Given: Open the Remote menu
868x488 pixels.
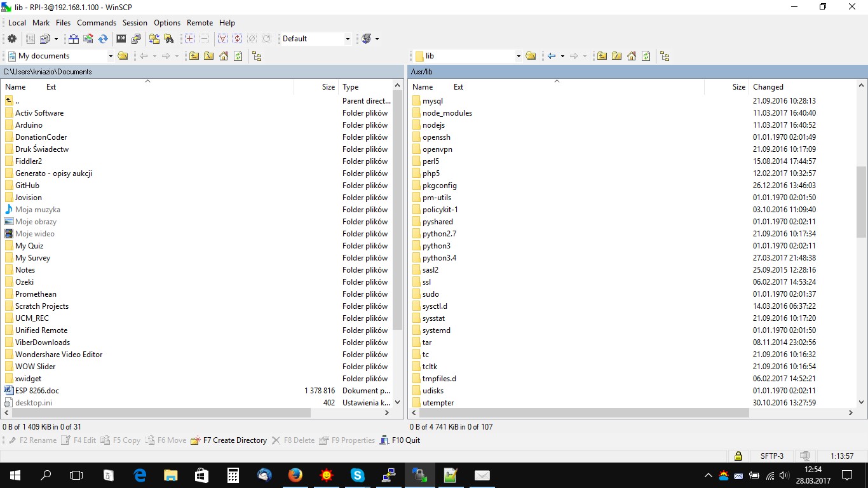Looking at the screenshot, I should (x=200, y=22).
